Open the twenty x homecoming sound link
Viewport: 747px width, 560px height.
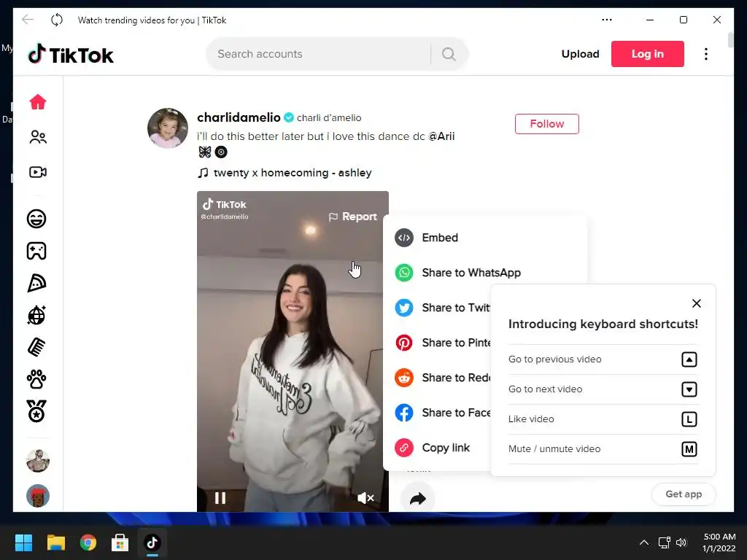click(x=285, y=172)
